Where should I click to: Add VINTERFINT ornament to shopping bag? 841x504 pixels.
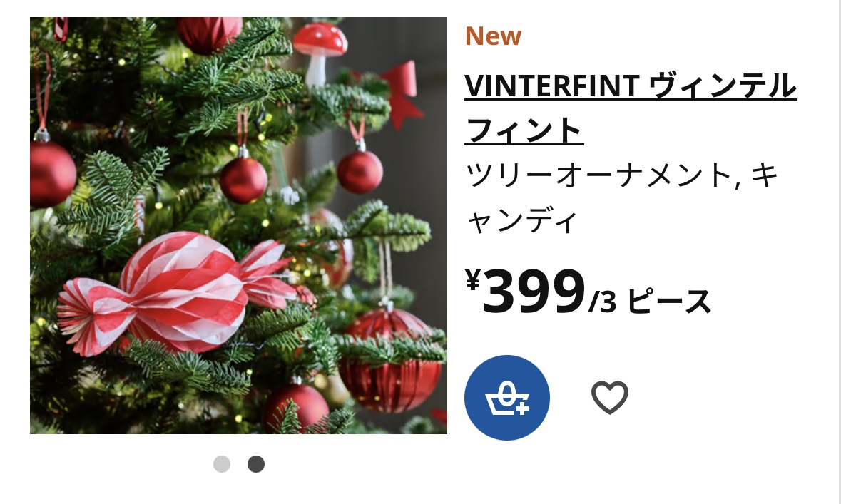click(507, 397)
